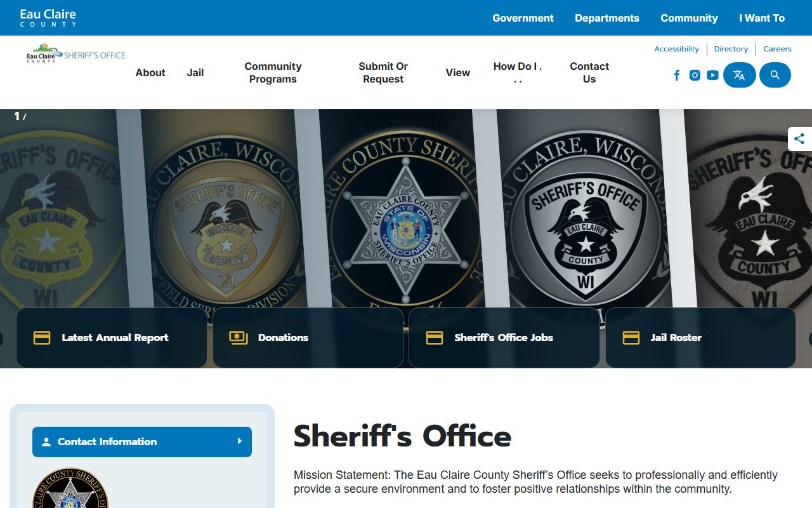Viewport: 812px width, 508px height.
Task: Click the Eau Claire County logo
Action: pyautogui.click(x=48, y=18)
